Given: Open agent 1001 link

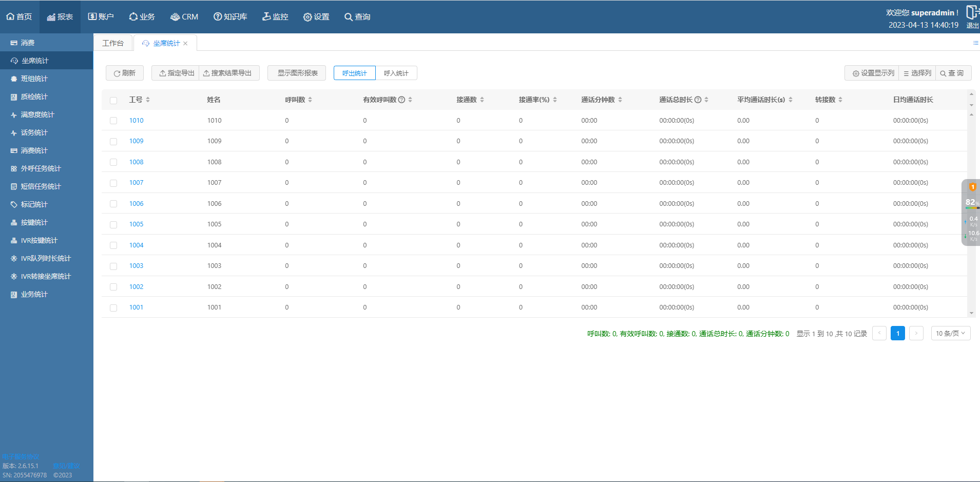Looking at the screenshot, I should click(x=136, y=307).
